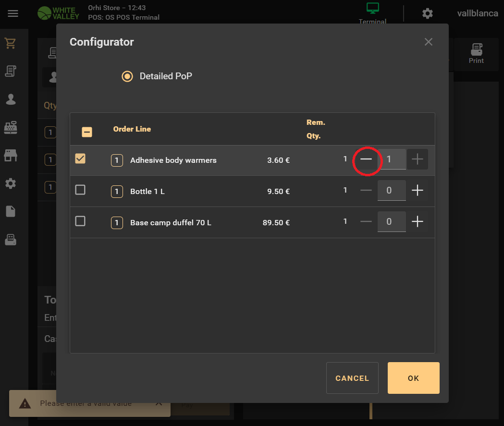Open the document sidebar icon
The height and width of the screenshot is (426, 504).
click(11, 211)
